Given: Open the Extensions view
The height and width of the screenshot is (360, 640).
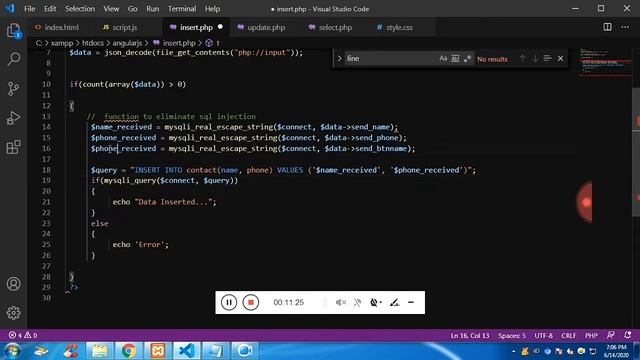Looking at the screenshot, I should click(x=13, y=147).
